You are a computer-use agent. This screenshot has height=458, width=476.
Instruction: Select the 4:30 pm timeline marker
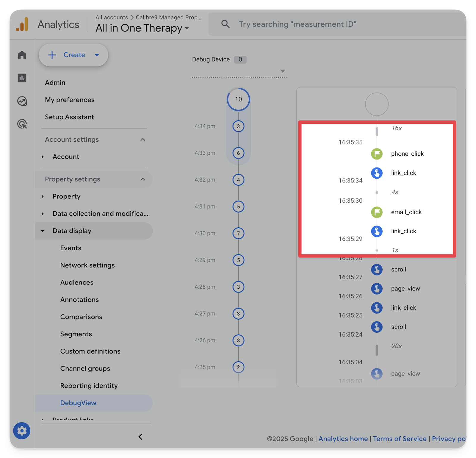pos(238,233)
